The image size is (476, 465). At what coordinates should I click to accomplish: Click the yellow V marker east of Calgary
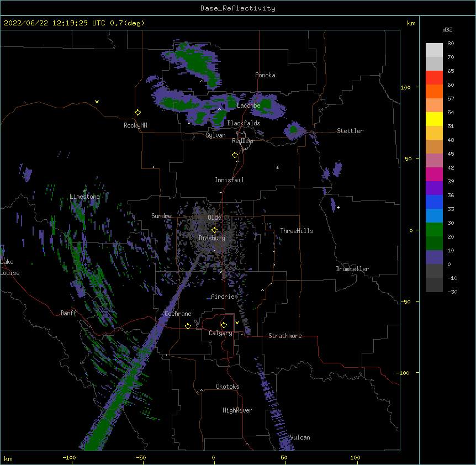[x=237, y=323]
